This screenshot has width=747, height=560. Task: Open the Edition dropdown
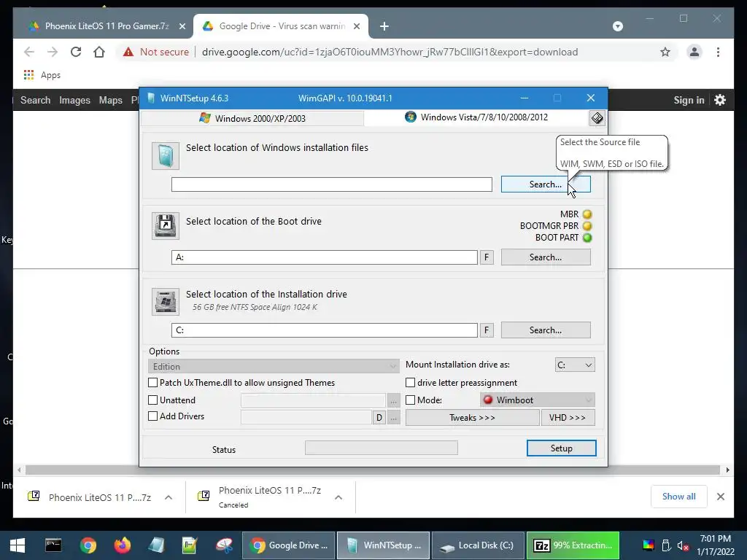(274, 366)
